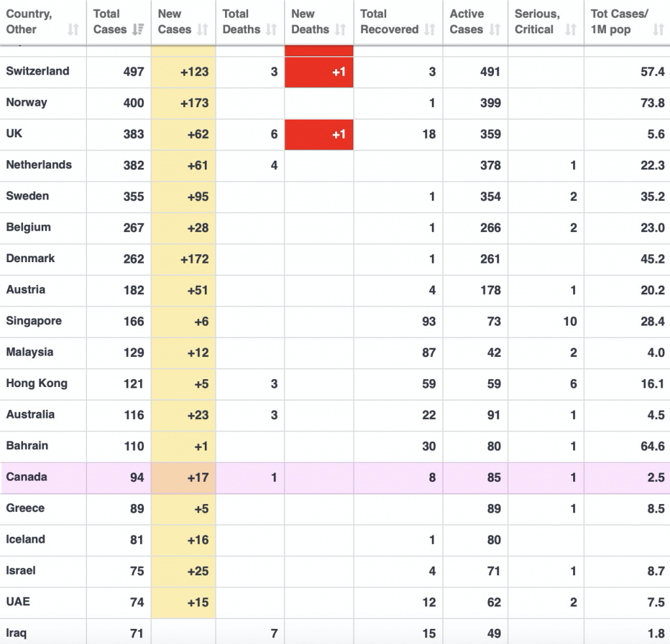This screenshot has height=644, width=670.
Task: Open the Norway country entry
Action: 26,103
